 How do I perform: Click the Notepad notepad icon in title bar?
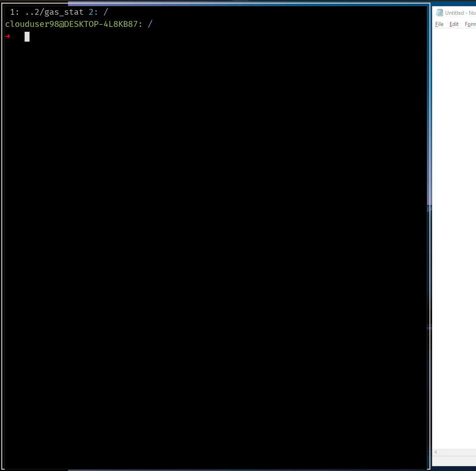(x=439, y=13)
